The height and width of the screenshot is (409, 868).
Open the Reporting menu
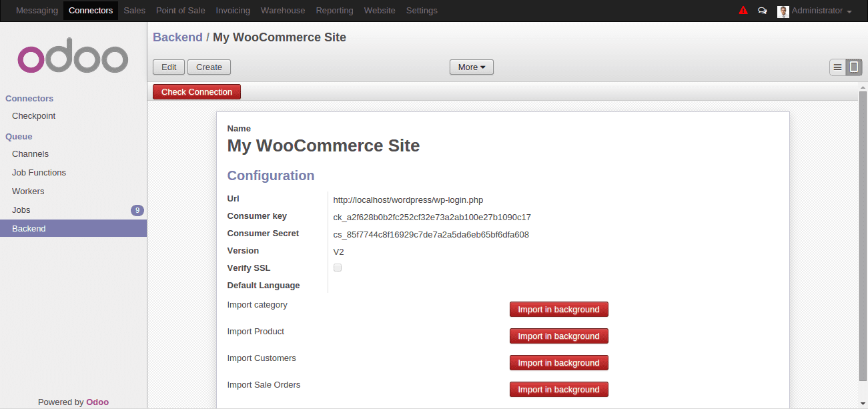(x=335, y=11)
